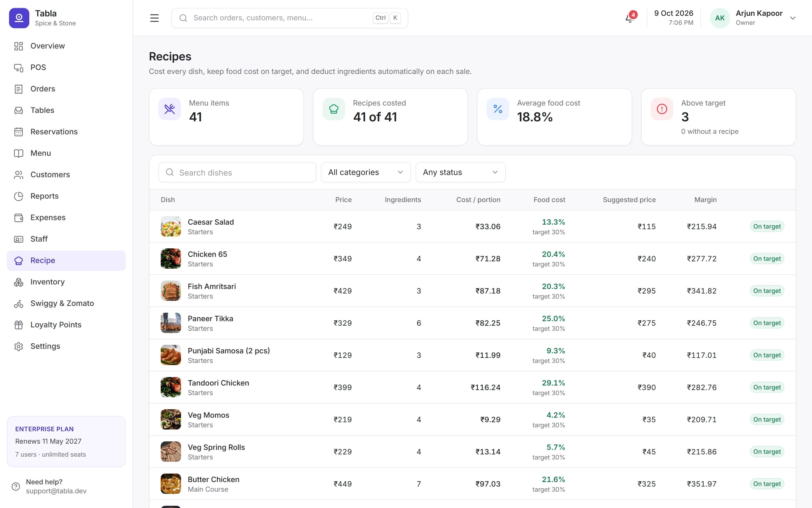Toggle the hamburger sidebar menu
Screen dimensions: 812x508
[x=154, y=18]
